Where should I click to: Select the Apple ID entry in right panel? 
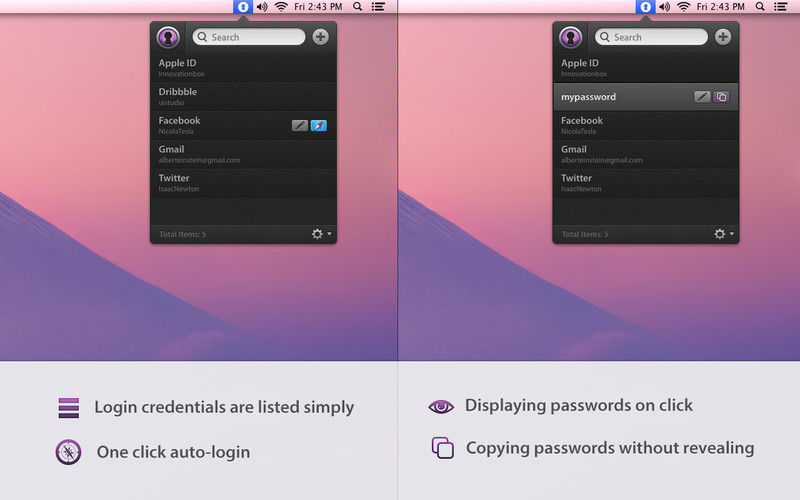click(646, 68)
